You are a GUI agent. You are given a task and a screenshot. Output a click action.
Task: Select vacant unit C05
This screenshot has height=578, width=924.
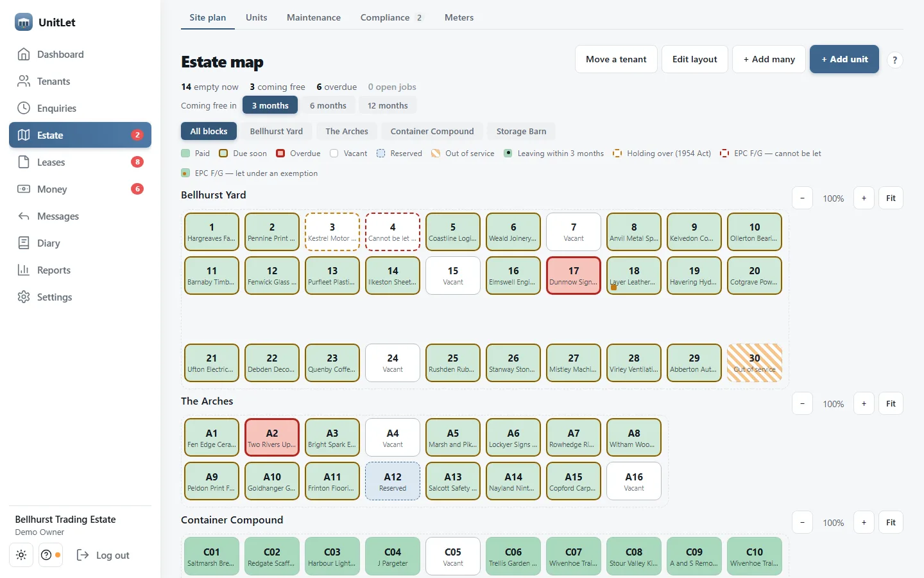(453, 556)
